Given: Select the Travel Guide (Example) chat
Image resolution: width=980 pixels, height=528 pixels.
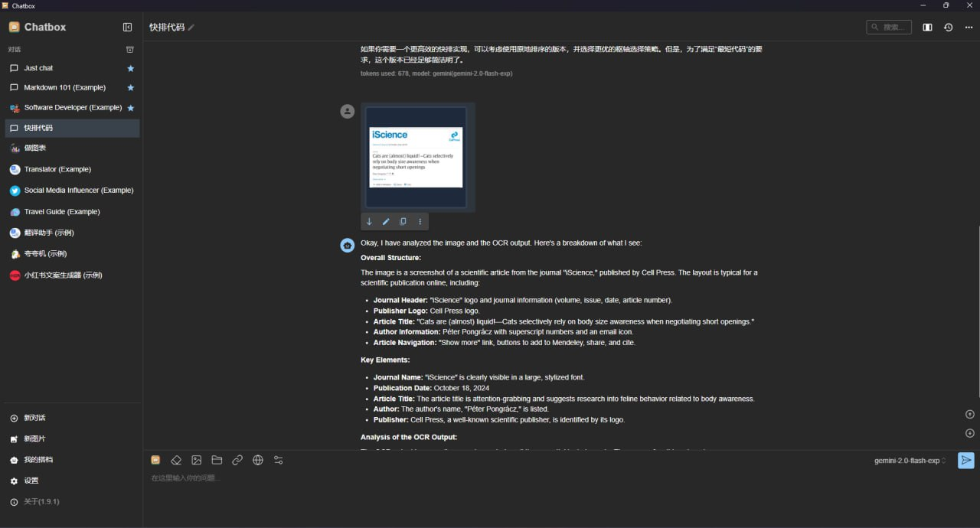Looking at the screenshot, I should tap(61, 211).
